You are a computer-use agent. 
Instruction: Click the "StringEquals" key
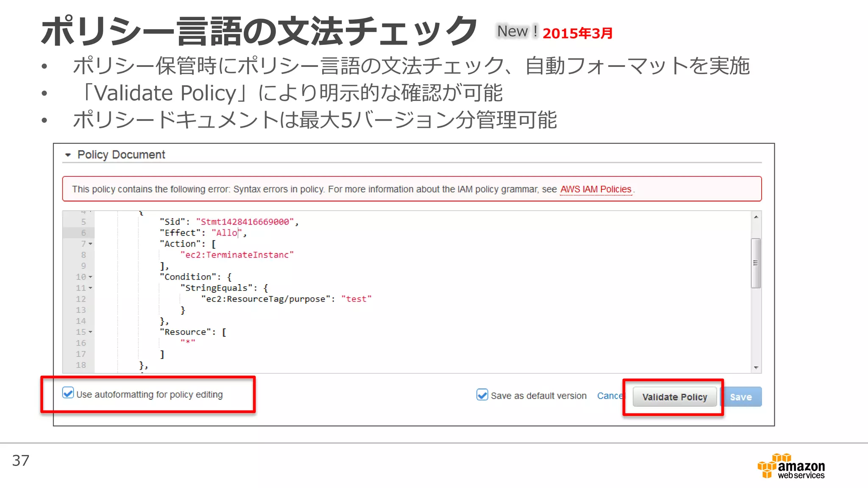coord(217,288)
